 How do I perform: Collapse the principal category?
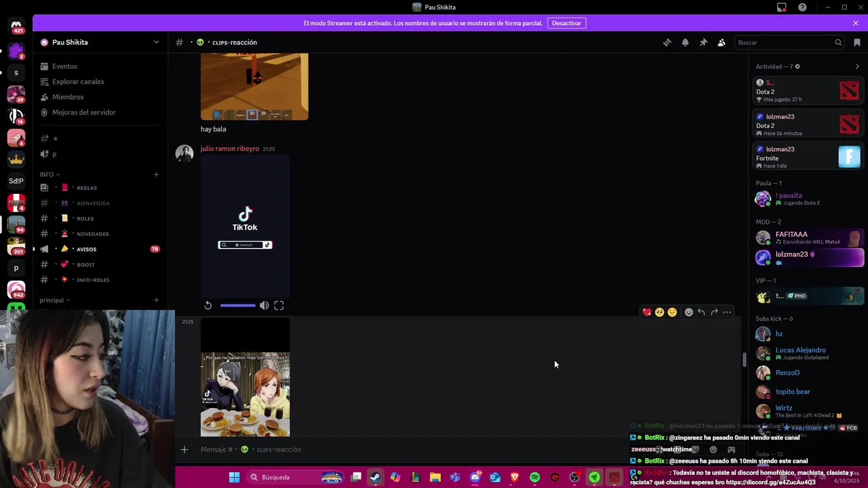tap(54, 300)
